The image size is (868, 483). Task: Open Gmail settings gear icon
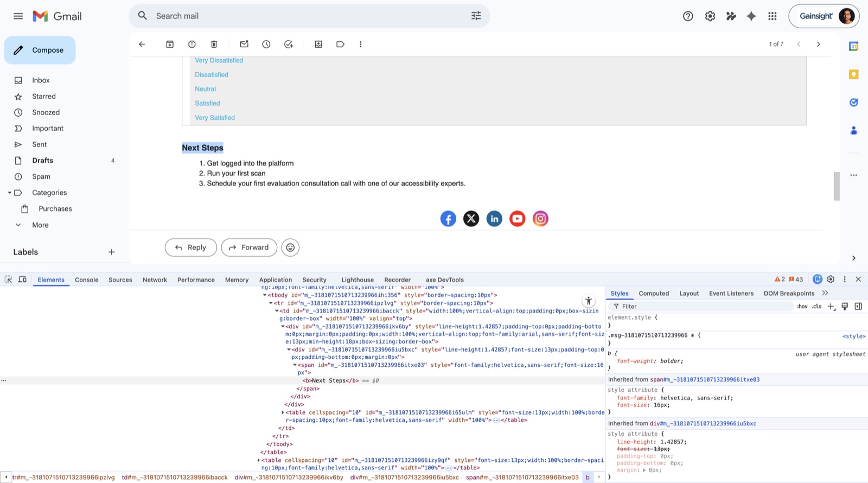coord(710,16)
